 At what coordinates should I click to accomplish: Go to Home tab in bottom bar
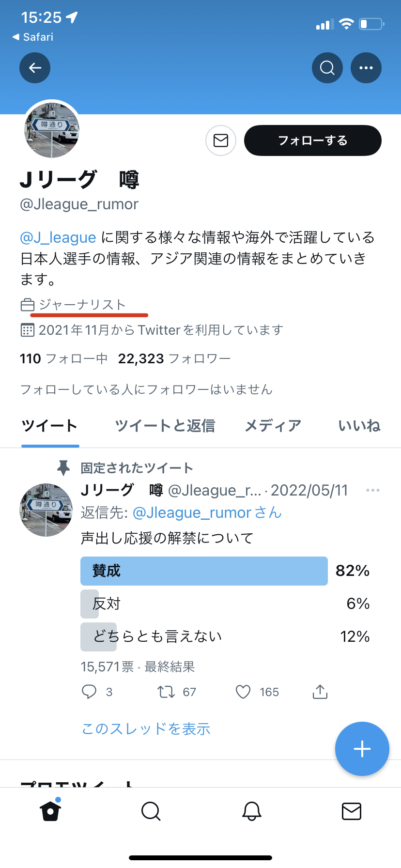tap(50, 811)
